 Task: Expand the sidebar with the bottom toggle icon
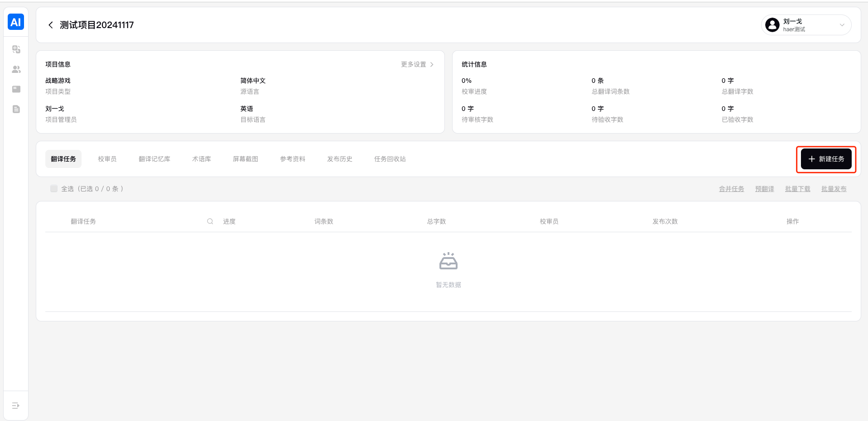tap(16, 406)
